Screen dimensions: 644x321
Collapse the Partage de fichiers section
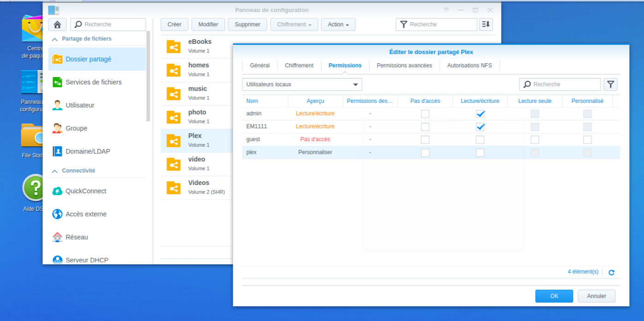click(x=55, y=39)
